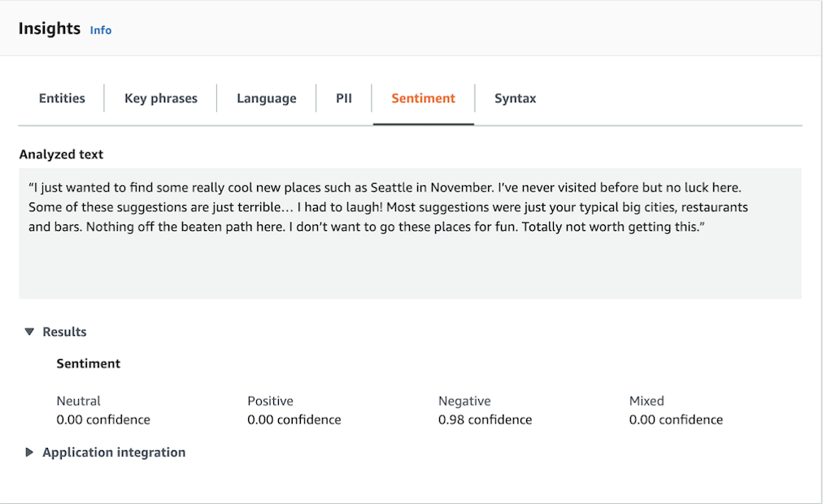Click the Results section label

click(x=64, y=332)
